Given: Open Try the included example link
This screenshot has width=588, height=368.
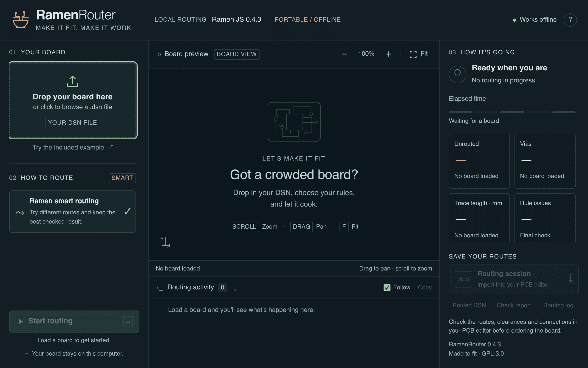Looking at the screenshot, I should click(x=72, y=147).
